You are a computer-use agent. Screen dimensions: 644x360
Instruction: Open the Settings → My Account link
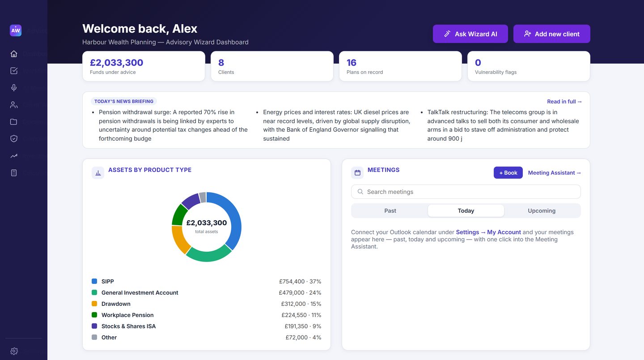click(x=488, y=232)
